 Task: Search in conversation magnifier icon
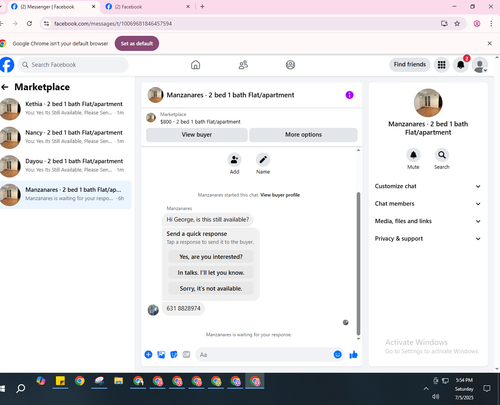tap(442, 155)
